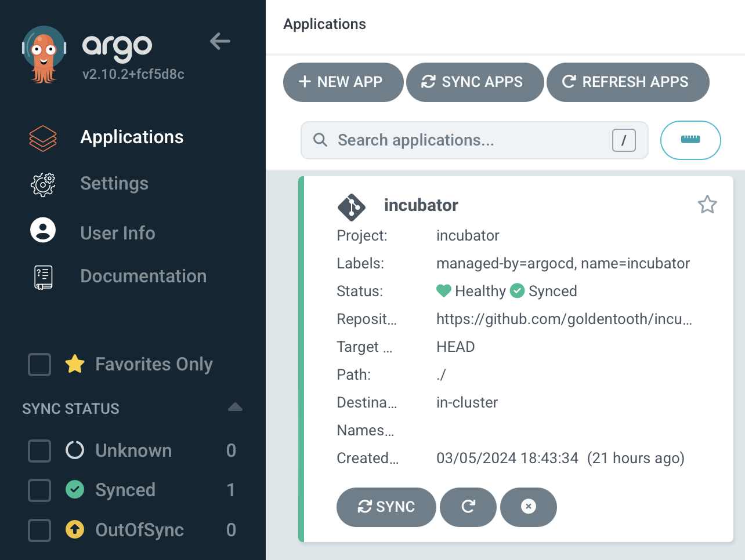This screenshot has width=745, height=560.
Task: Click the magnifier icon in search box
Action: (x=320, y=140)
